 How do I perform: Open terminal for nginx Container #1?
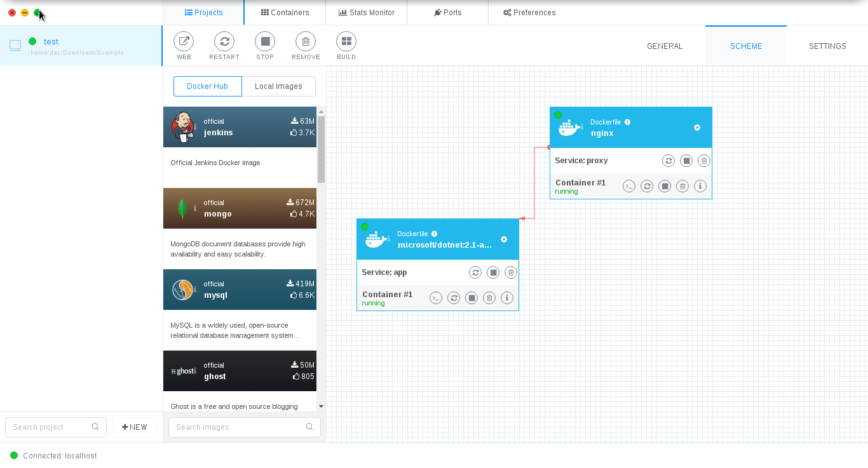click(x=629, y=186)
